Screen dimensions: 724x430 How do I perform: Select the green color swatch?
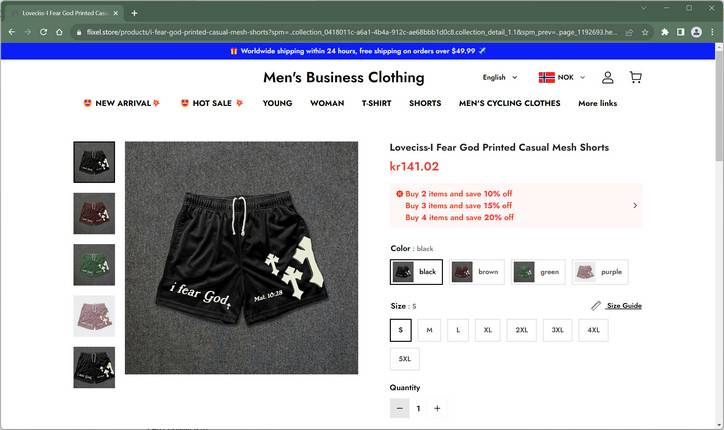538,272
